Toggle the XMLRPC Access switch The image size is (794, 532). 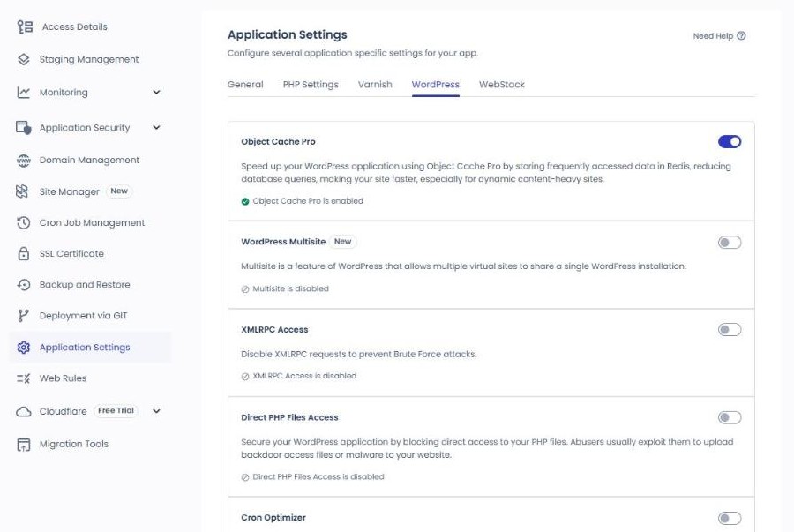(730, 330)
